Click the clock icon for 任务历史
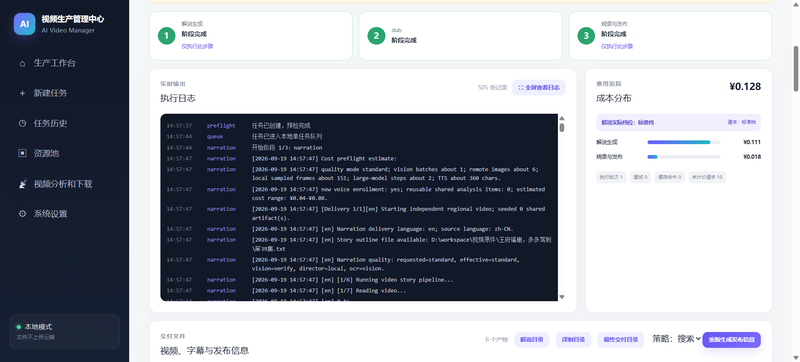The height and width of the screenshot is (362, 800). 22,123
